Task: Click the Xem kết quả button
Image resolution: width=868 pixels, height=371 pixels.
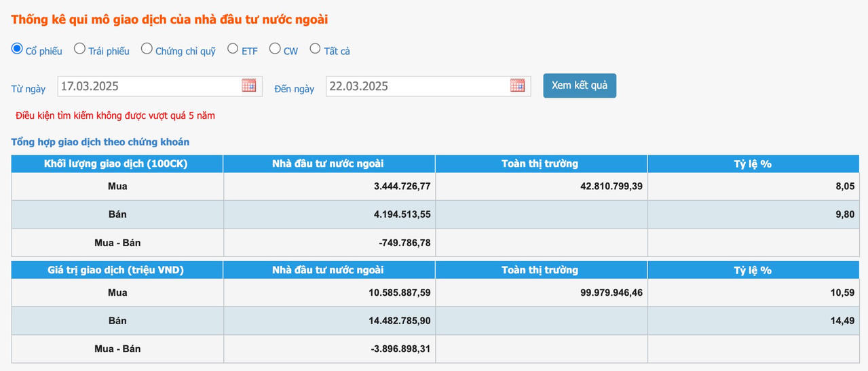Action: (x=579, y=85)
